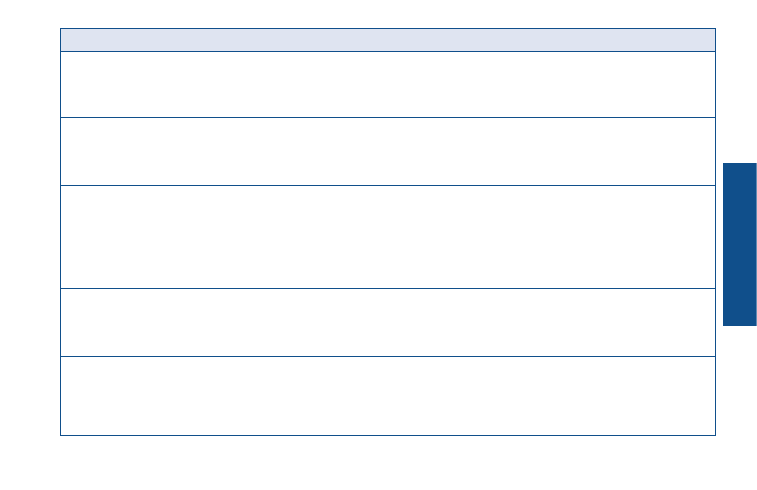The image size is (757, 490).
Task: Select the fourth empty table row
Action: tap(388, 322)
